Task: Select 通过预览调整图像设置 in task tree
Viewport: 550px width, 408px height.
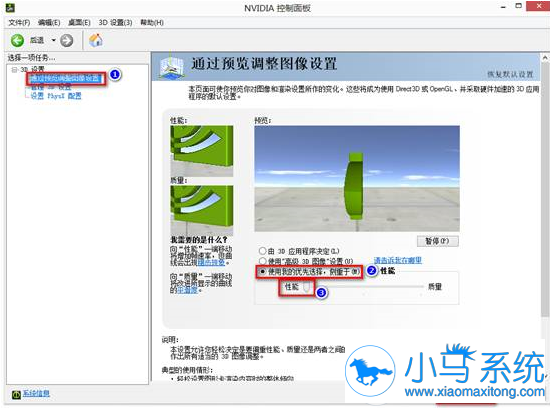Action: pyautogui.click(x=66, y=79)
